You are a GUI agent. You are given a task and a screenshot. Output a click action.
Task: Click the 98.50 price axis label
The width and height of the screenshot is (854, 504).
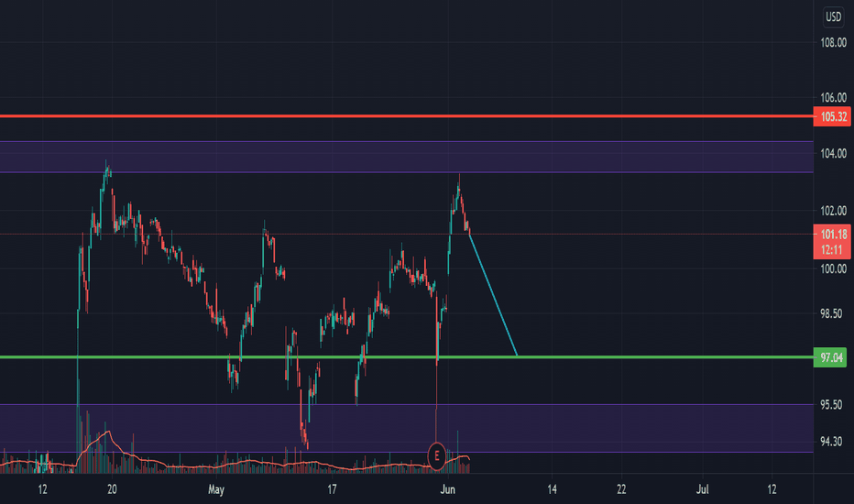coord(831,313)
